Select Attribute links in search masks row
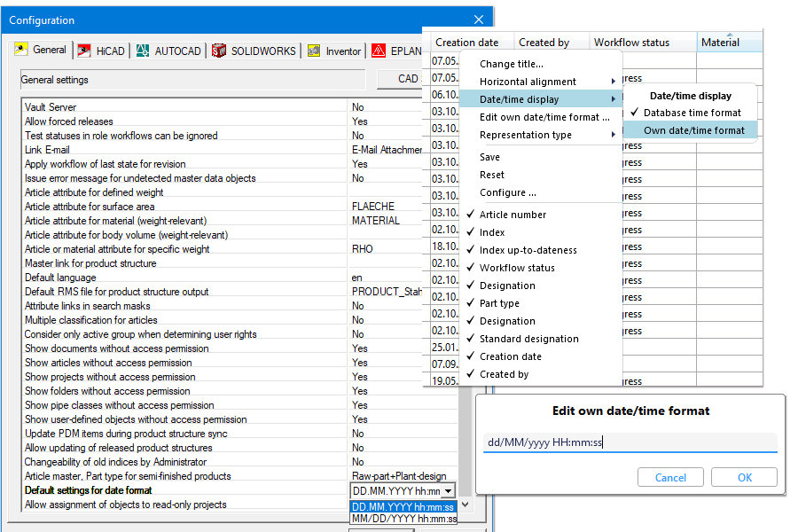The height and width of the screenshot is (532, 798). (x=185, y=305)
